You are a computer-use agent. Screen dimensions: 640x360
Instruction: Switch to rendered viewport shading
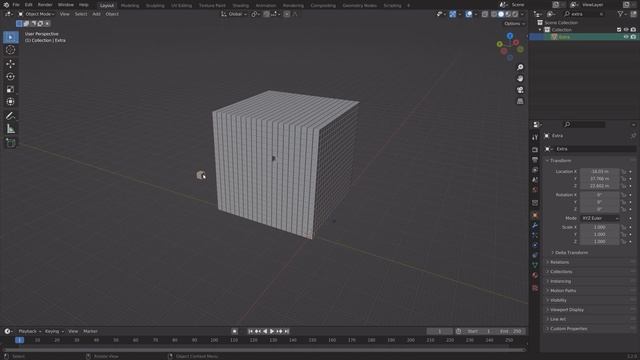click(515, 14)
